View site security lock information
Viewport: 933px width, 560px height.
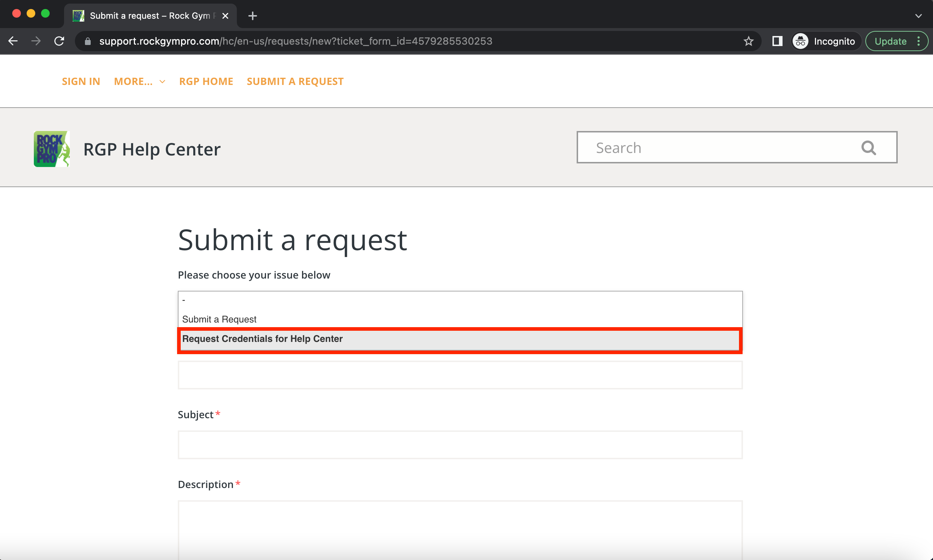(87, 41)
